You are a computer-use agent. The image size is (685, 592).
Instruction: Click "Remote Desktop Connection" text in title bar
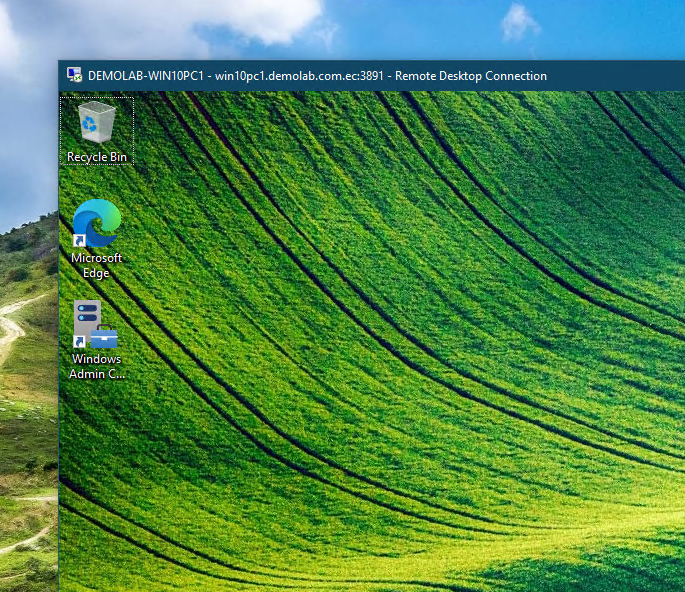(x=472, y=76)
